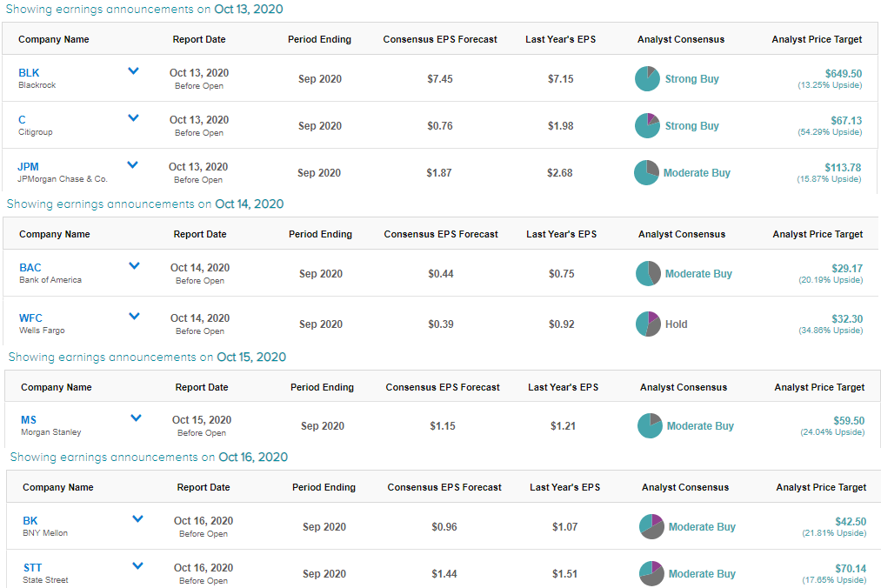The height and width of the screenshot is (588, 881).
Task: Expand the JPM row chevron
Action: pos(132,164)
